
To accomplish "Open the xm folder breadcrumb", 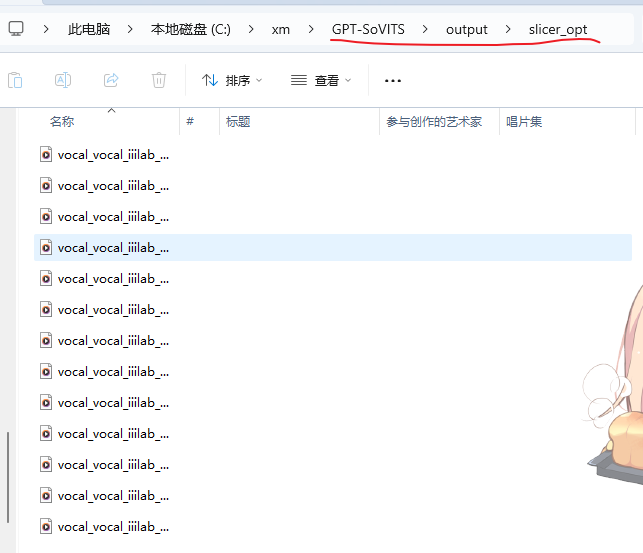I will [x=280, y=30].
